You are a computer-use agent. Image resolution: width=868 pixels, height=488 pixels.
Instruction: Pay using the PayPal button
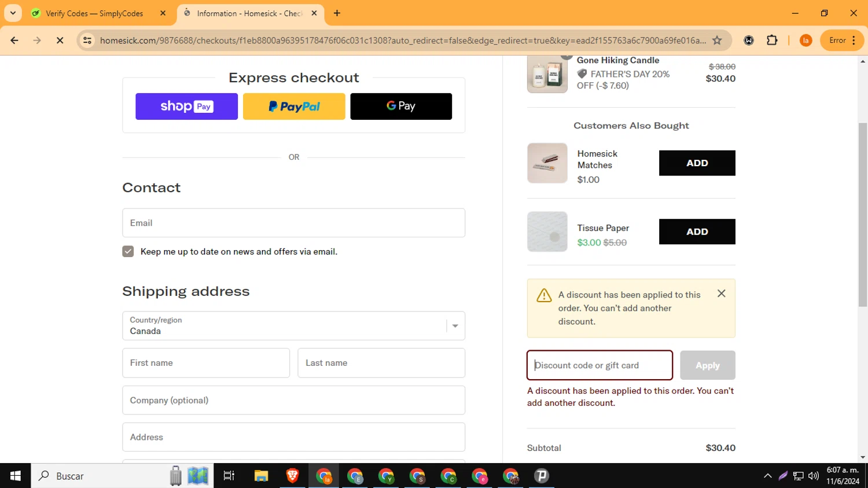(294, 107)
